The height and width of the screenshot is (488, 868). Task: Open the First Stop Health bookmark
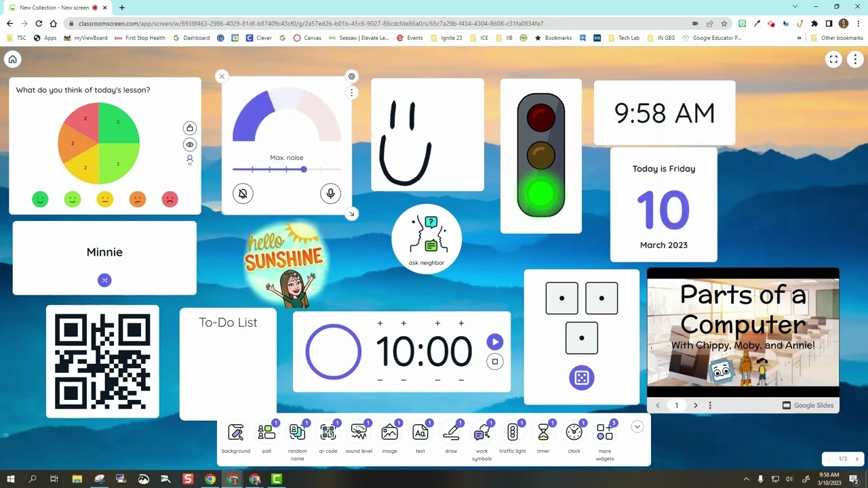140,38
